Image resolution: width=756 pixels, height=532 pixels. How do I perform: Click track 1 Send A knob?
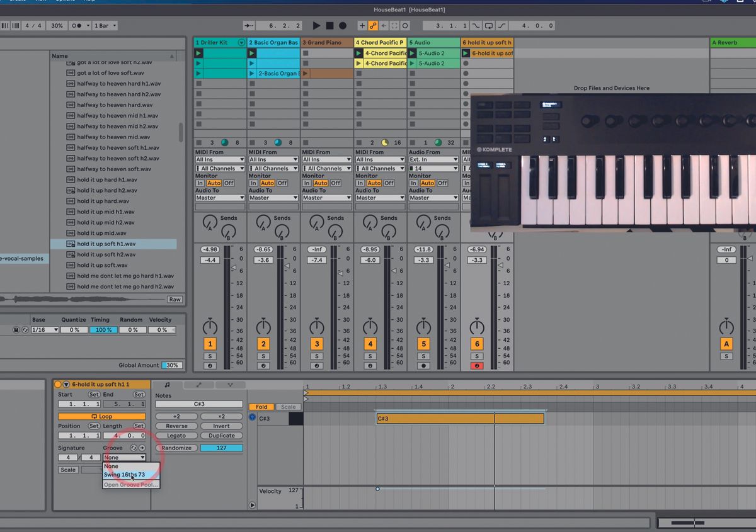[210, 222]
